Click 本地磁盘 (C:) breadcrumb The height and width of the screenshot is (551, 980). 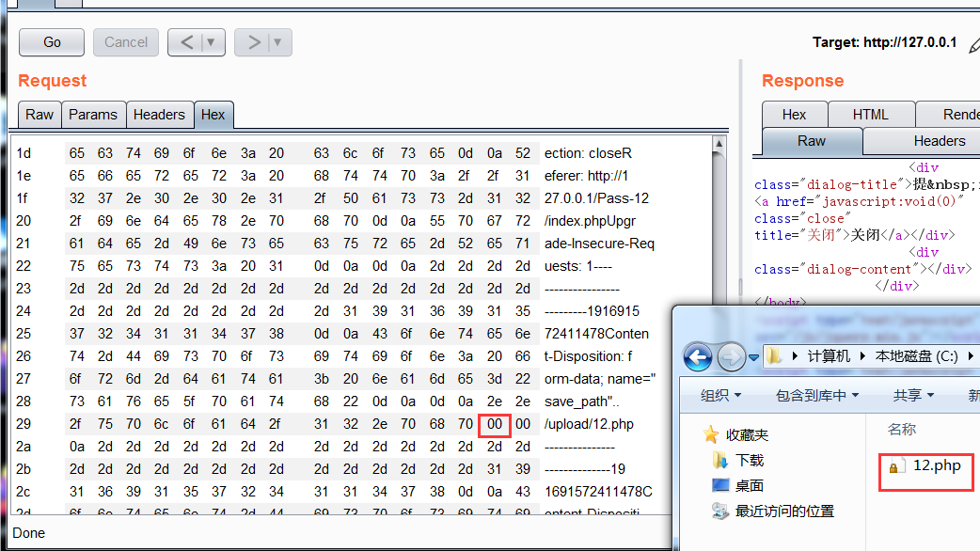(x=916, y=356)
